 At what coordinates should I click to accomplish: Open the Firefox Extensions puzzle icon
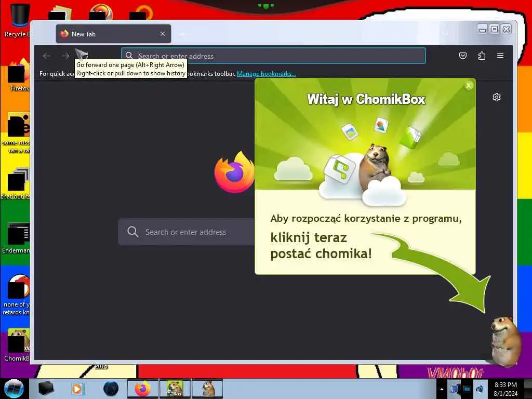(482, 56)
